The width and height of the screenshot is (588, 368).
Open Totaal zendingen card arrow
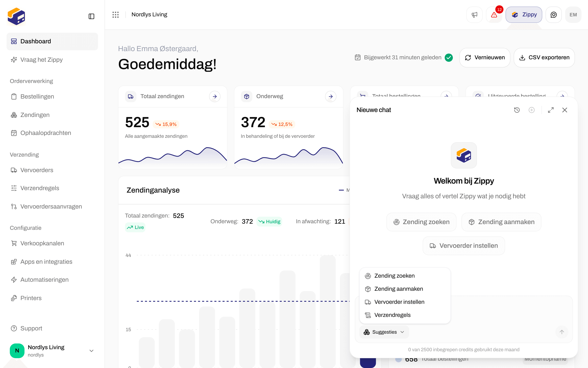(215, 97)
